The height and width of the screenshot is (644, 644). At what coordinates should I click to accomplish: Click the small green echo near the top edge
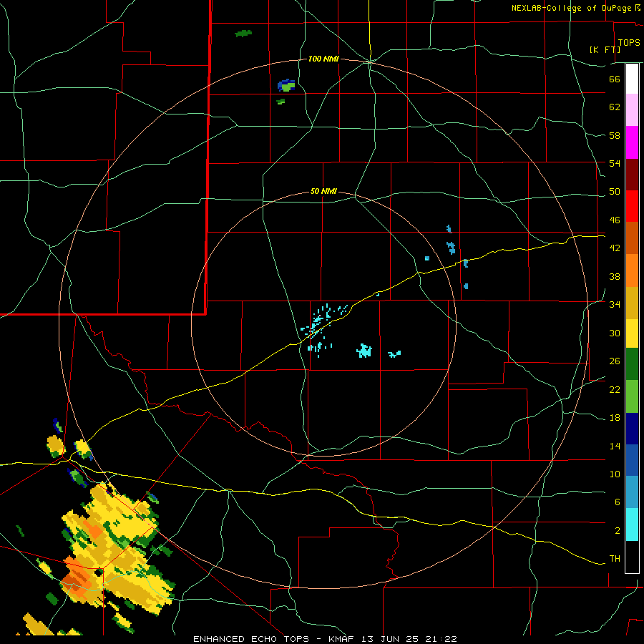coord(243,33)
